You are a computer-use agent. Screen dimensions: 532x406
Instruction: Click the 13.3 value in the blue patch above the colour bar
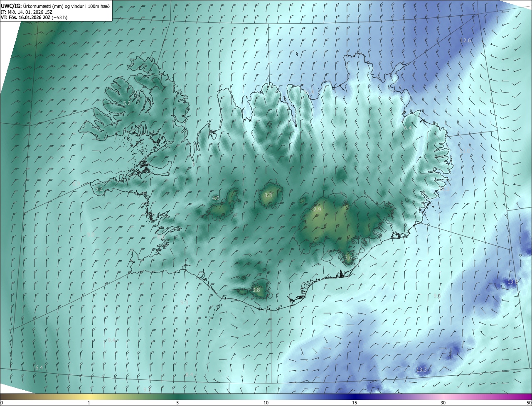coord(421,369)
